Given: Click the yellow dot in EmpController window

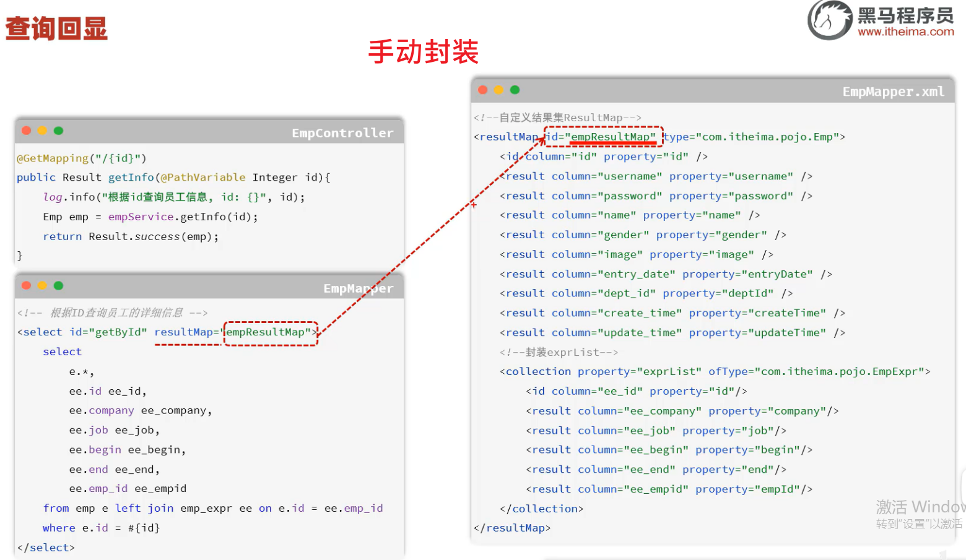Looking at the screenshot, I should [42, 131].
